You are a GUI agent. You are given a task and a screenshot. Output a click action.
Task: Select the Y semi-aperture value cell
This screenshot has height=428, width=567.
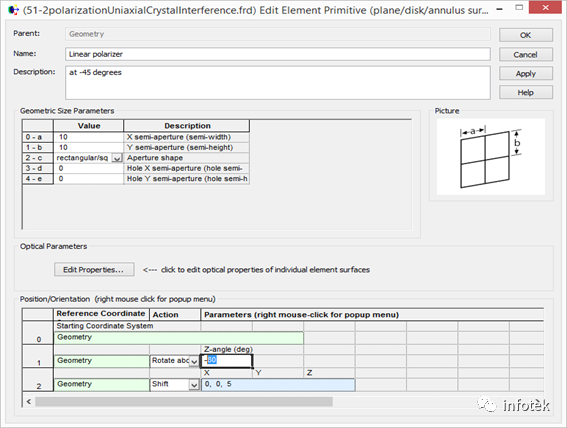(89, 147)
